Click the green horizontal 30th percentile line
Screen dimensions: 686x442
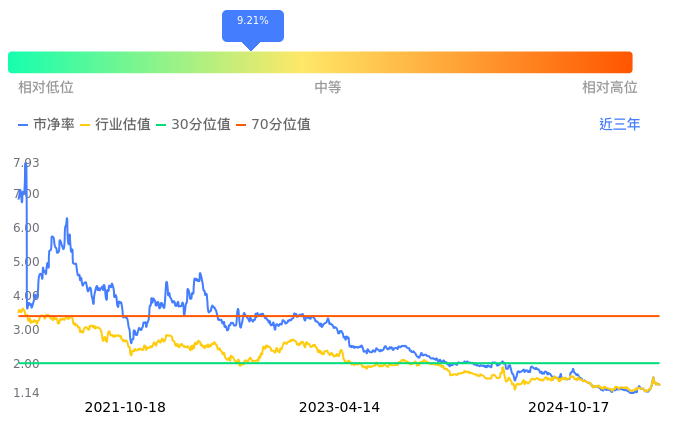[x=300, y=363]
